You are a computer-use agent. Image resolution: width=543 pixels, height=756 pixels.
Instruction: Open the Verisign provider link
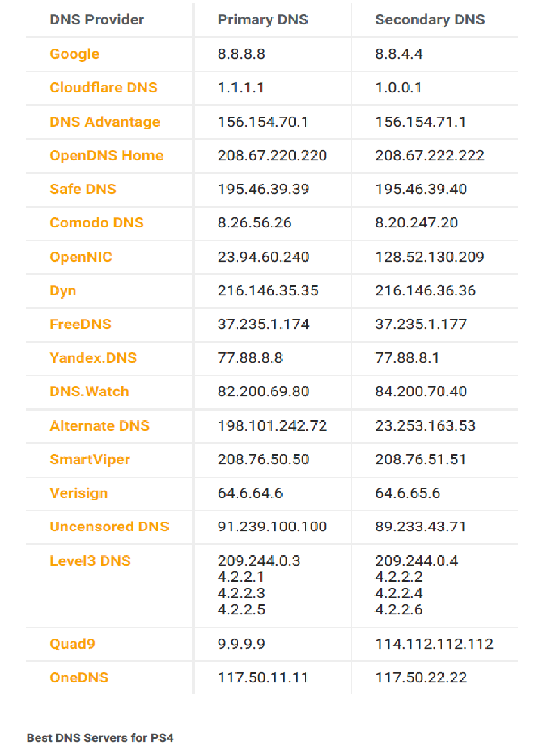click(79, 493)
